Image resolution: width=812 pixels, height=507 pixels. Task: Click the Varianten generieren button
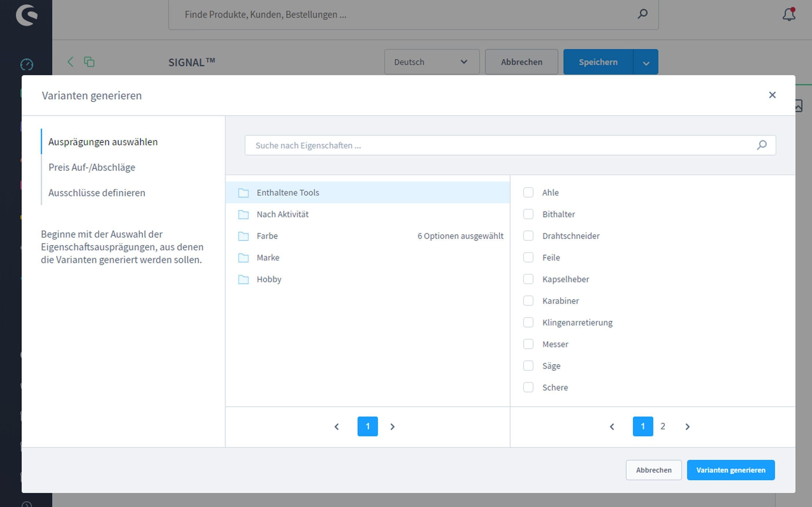click(731, 470)
